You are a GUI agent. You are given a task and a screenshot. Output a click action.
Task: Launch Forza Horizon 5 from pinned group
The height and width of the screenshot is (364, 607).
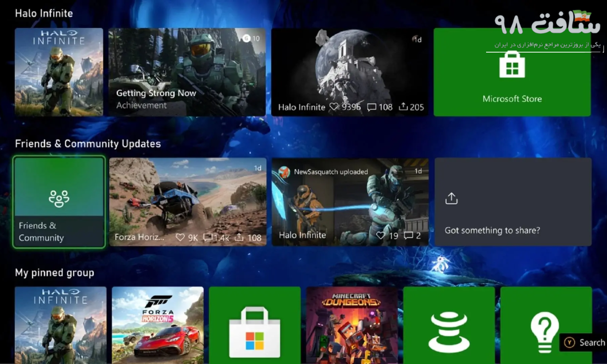158,325
